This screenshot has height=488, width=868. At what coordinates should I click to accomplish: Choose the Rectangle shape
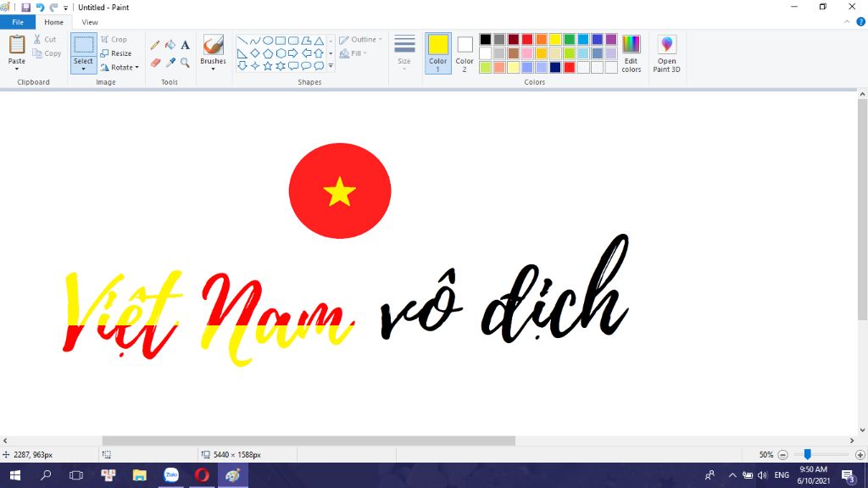point(281,41)
